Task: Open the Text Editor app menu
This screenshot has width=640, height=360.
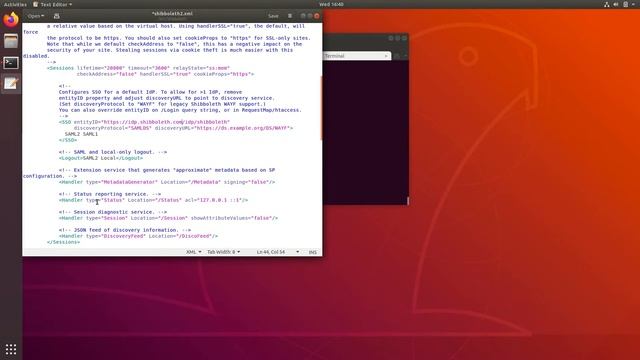Action: pyautogui.click(x=53, y=4)
